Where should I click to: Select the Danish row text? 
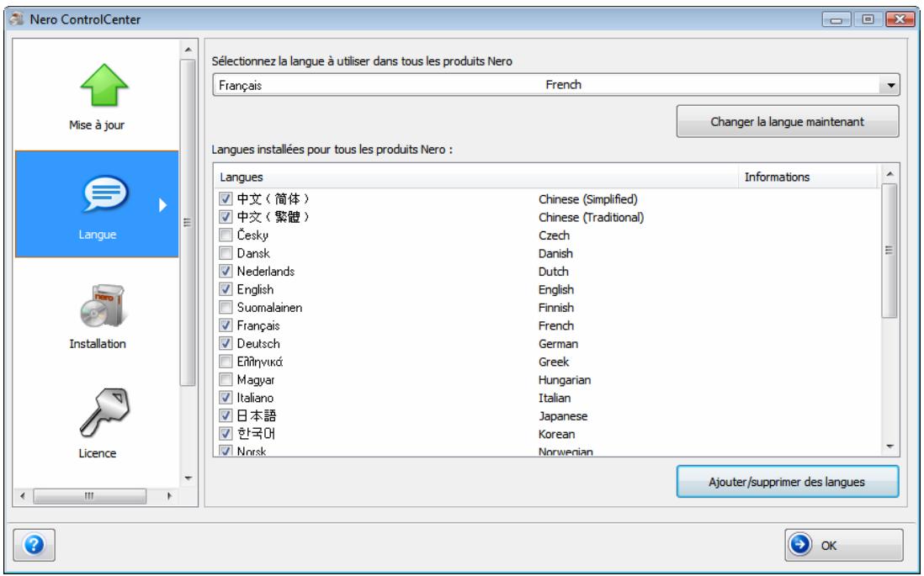click(555, 253)
